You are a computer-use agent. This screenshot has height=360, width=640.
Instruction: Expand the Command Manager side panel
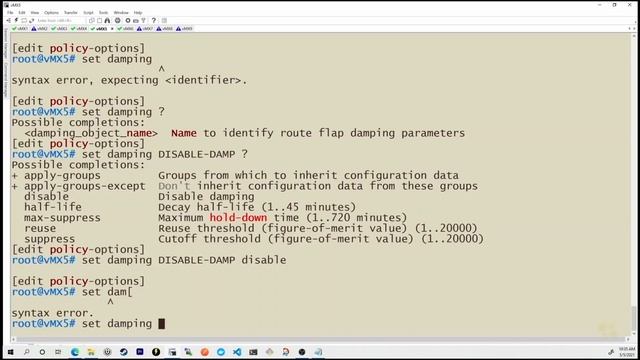[6, 80]
